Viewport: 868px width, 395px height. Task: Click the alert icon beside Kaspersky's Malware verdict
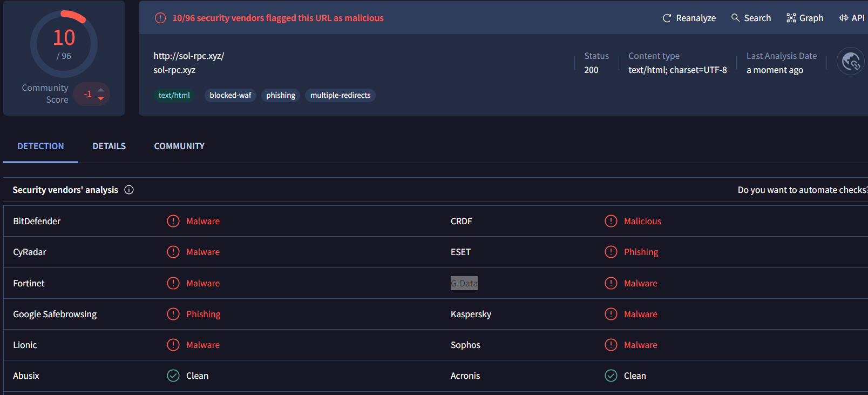[x=611, y=314]
